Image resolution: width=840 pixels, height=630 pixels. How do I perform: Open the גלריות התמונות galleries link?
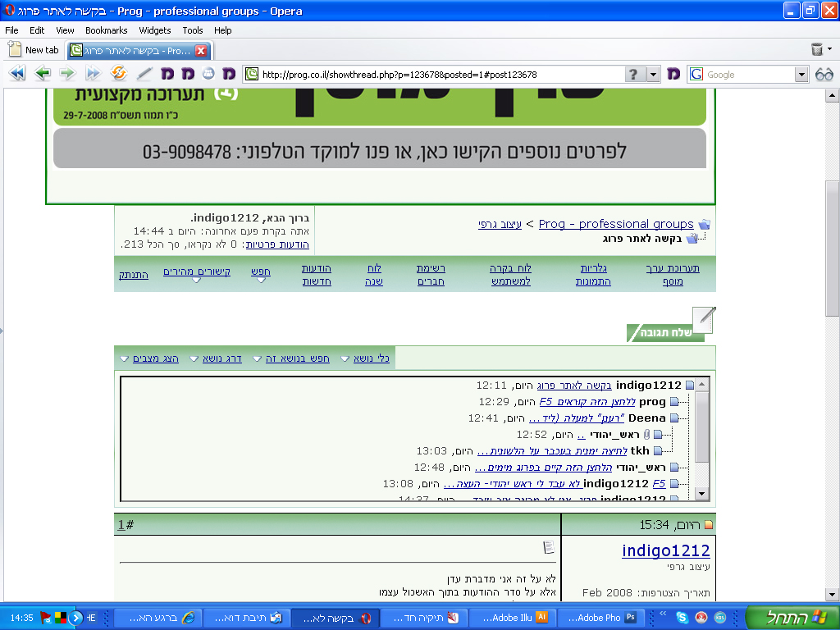click(x=593, y=275)
